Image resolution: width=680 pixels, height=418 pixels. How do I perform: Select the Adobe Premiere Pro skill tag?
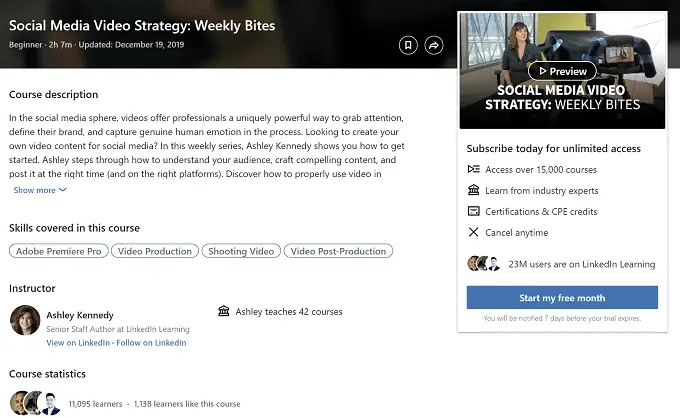click(58, 251)
